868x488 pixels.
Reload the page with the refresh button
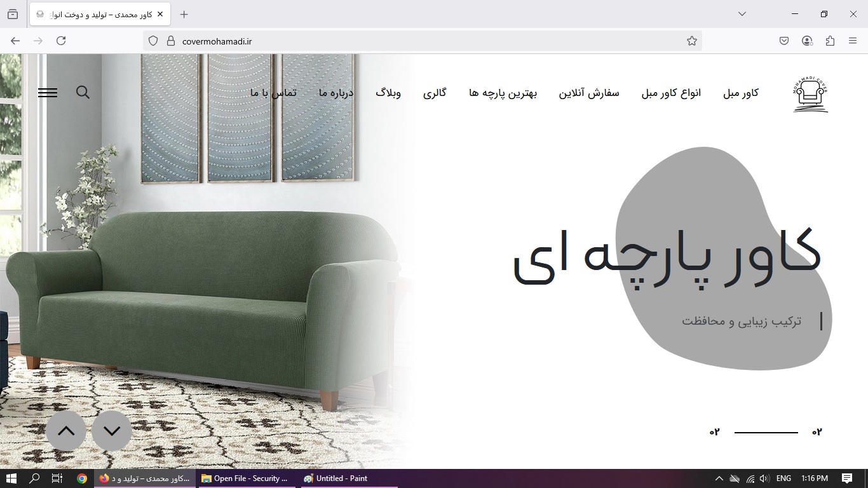click(61, 41)
